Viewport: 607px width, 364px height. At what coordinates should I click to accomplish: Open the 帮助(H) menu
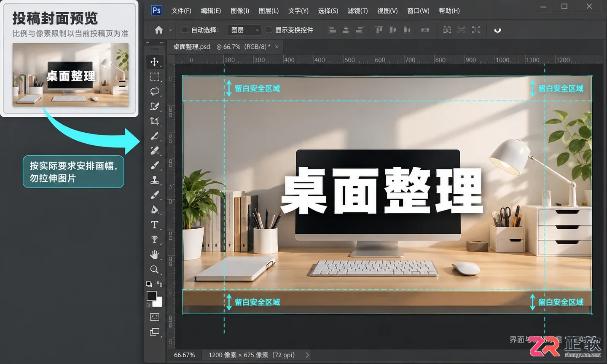449,11
